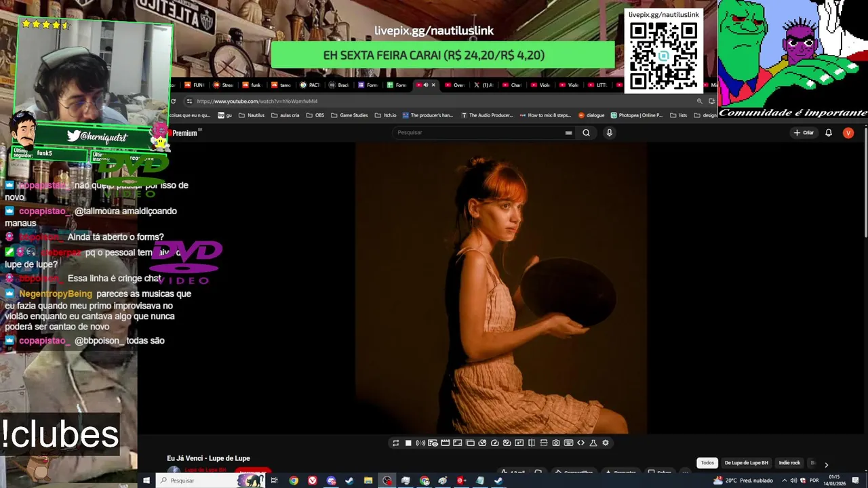This screenshot has width=868, height=488.
Task: Open the Game Studies bookmark folder
Action: click(349, 115)
